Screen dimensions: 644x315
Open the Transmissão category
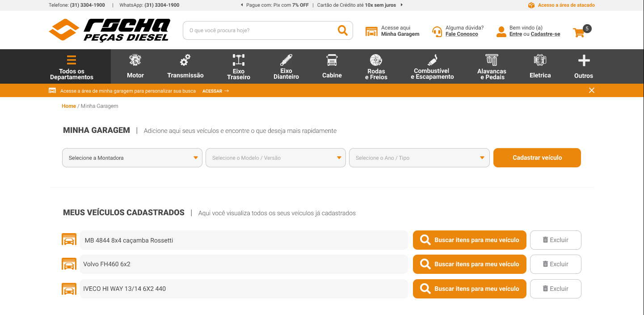(x=185, y=67)
